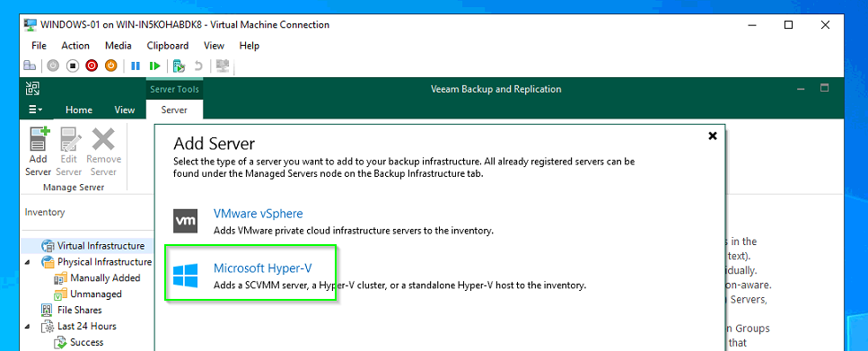
Task: Save the VM state with the orange icon
Action: [x=110, y=66]
